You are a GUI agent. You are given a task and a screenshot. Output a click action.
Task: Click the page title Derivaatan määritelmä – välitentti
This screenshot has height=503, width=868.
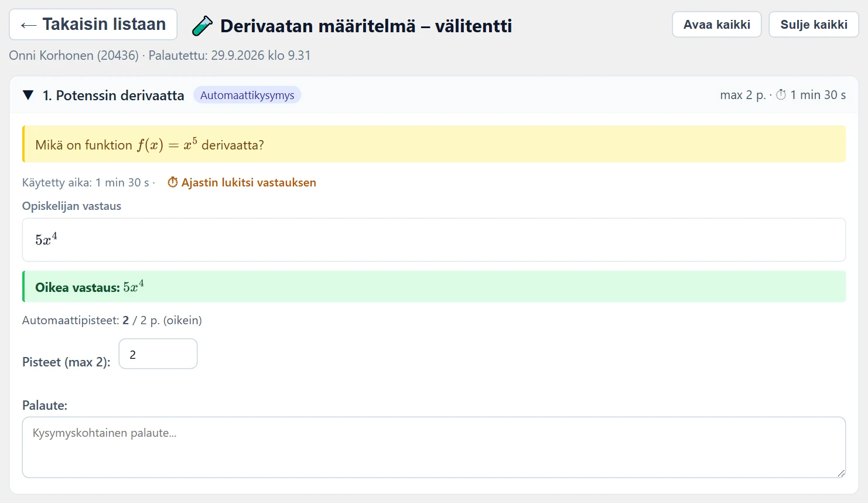tap(366, 26)
